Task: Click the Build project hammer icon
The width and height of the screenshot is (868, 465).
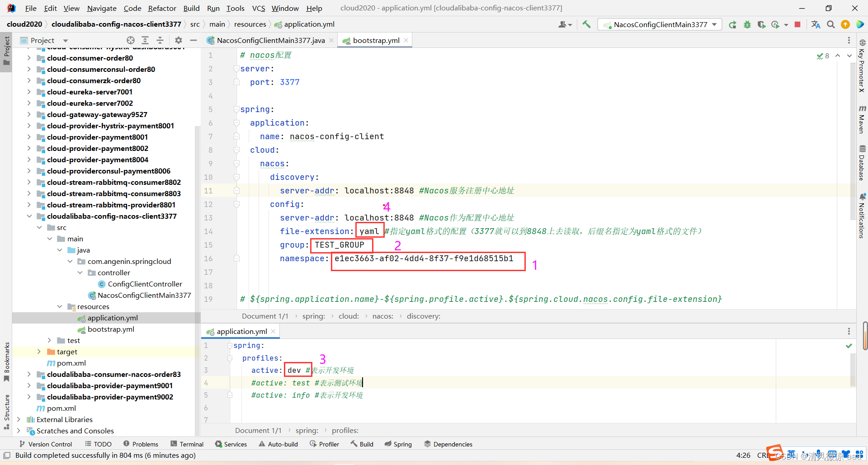Action: (586, 24)
